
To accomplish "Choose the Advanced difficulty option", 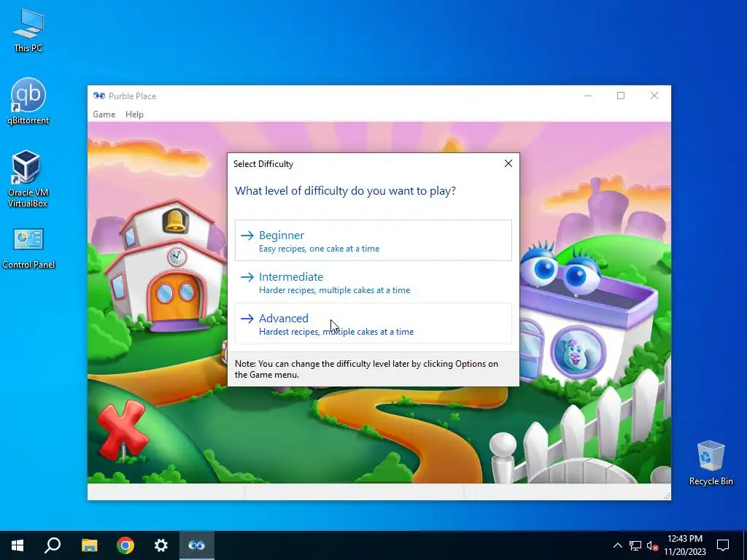I will pos(373,324).
